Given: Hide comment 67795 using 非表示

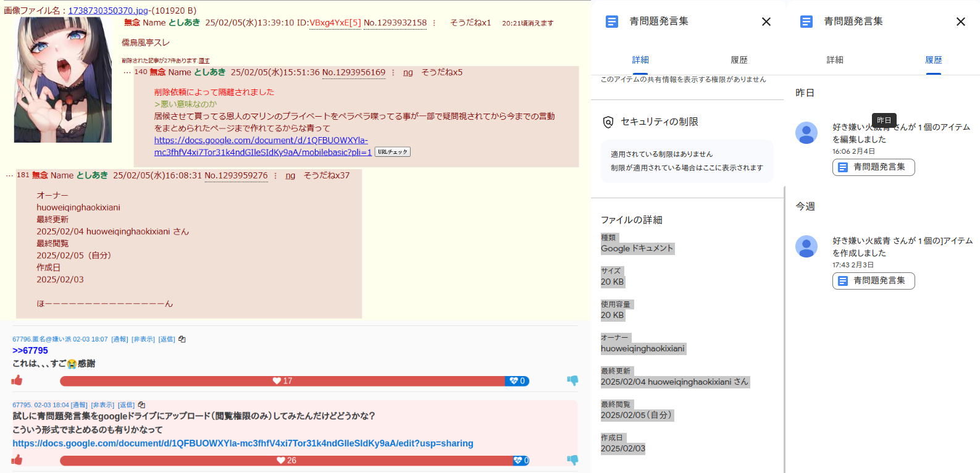Looking at the screenshot, I should pos(103,405).
